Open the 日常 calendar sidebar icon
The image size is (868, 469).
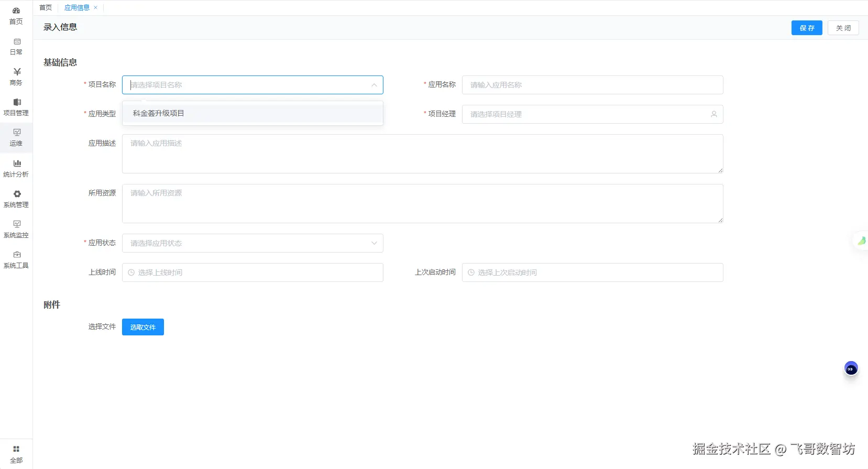pyautogui.click(x=17, y=41)
